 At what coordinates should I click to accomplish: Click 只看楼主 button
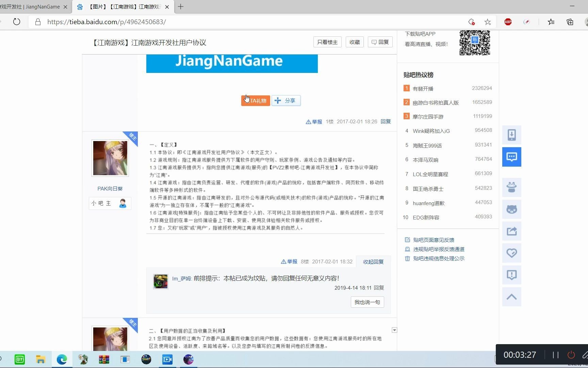[x=327, y=42]
